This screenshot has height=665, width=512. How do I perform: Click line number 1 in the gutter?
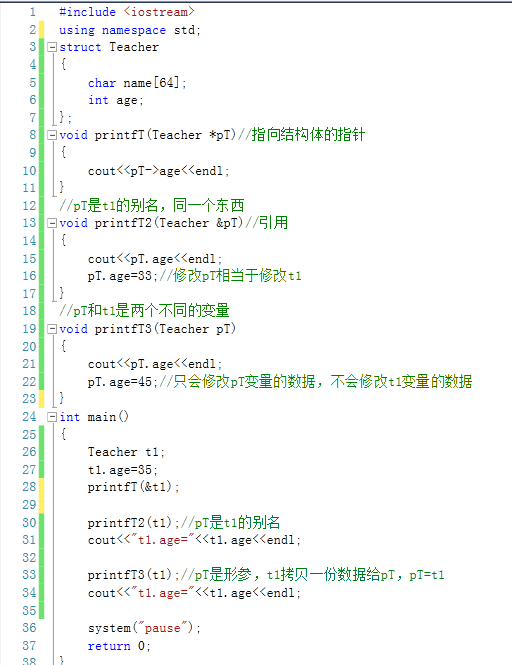33,12
